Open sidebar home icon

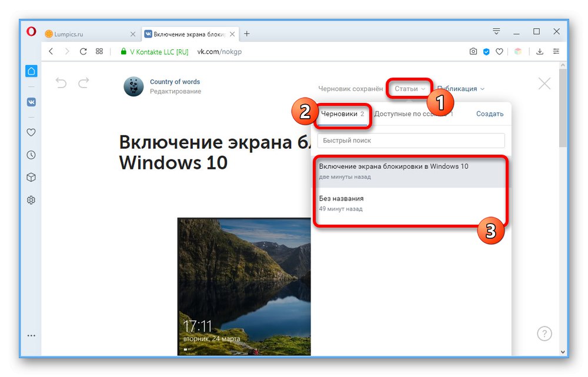32,71
